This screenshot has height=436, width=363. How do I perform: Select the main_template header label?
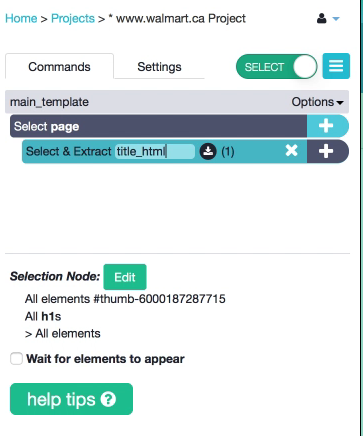tap(49, 102)
